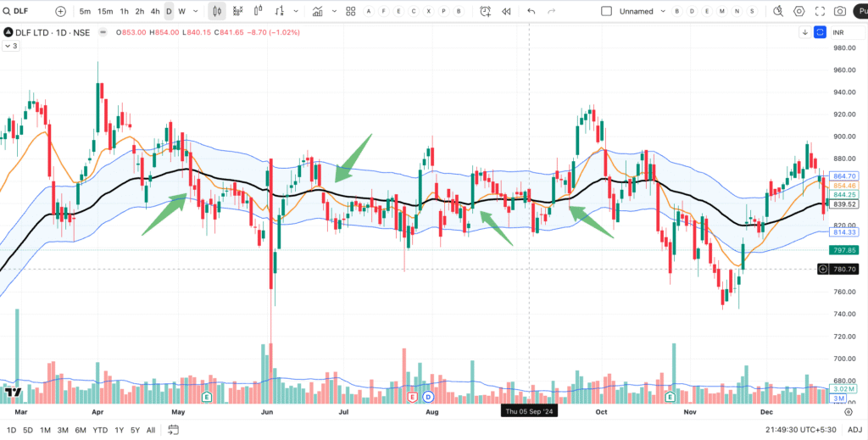Click the compare or add symbol plus icon
The height and width of the screenshot is (440, 868).
[60, 11]
